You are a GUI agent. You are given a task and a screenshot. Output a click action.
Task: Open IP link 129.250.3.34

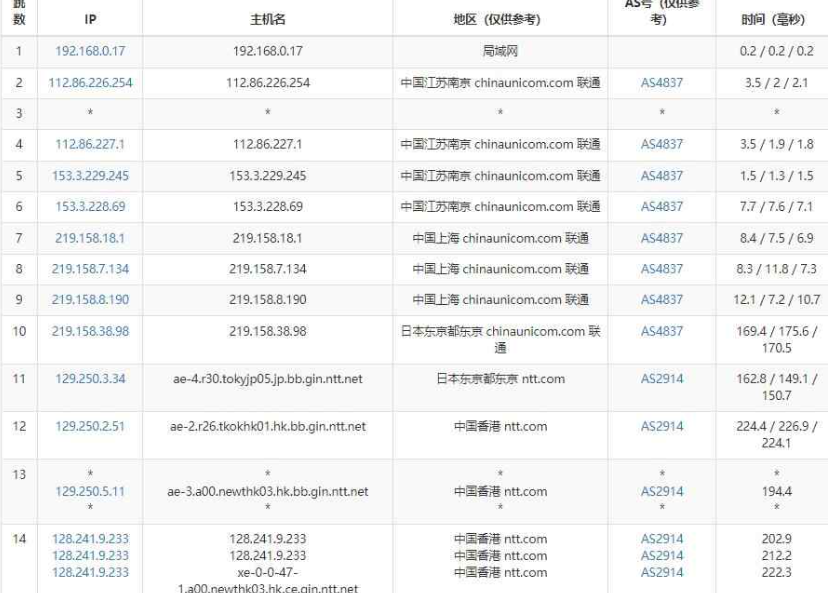(90, 379)
